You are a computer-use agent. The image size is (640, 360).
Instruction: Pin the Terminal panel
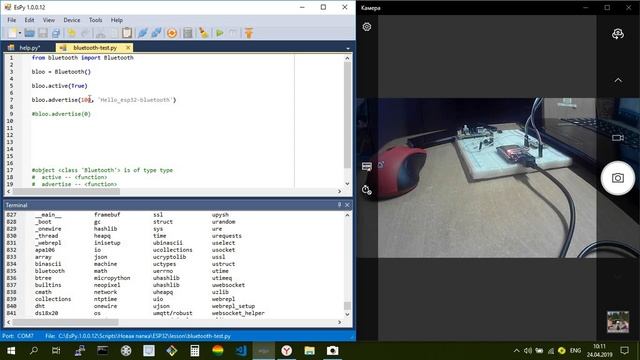tap(339, 205)
